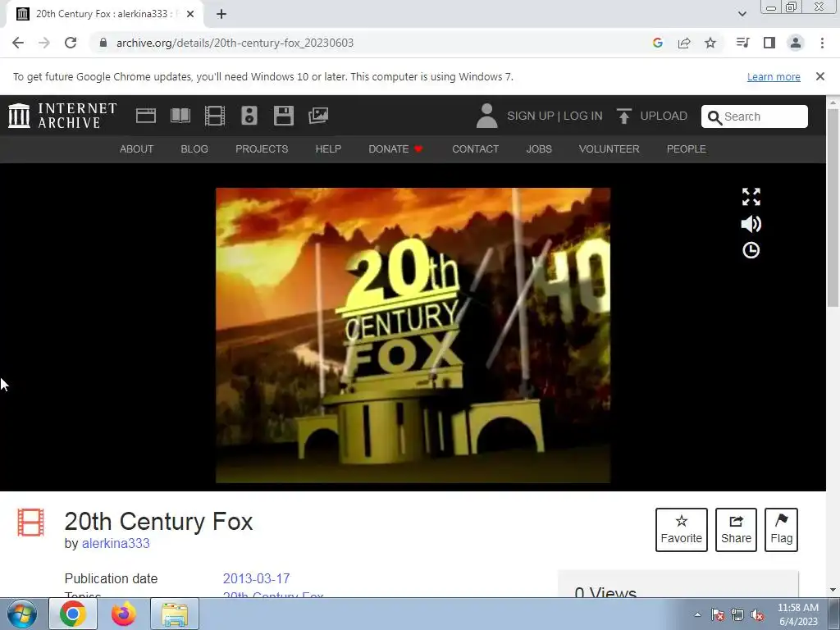840x630 pixels.
Task: Click the page vertical scrollbar thumb
Action: [833, 208]
